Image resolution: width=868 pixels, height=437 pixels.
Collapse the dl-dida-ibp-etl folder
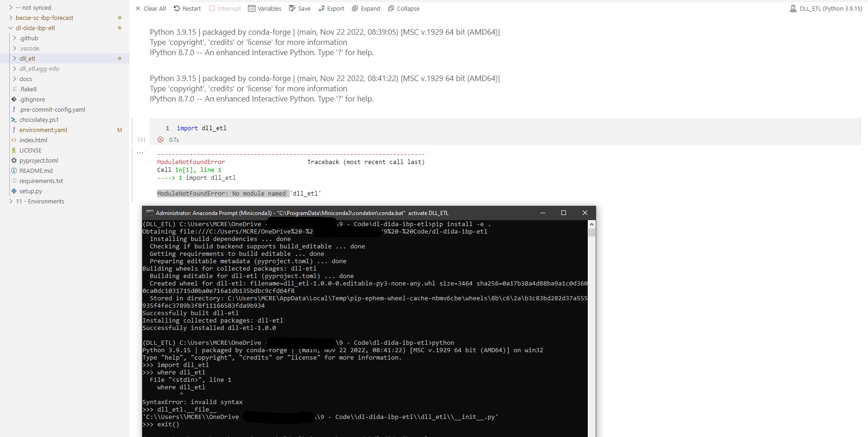10,28
